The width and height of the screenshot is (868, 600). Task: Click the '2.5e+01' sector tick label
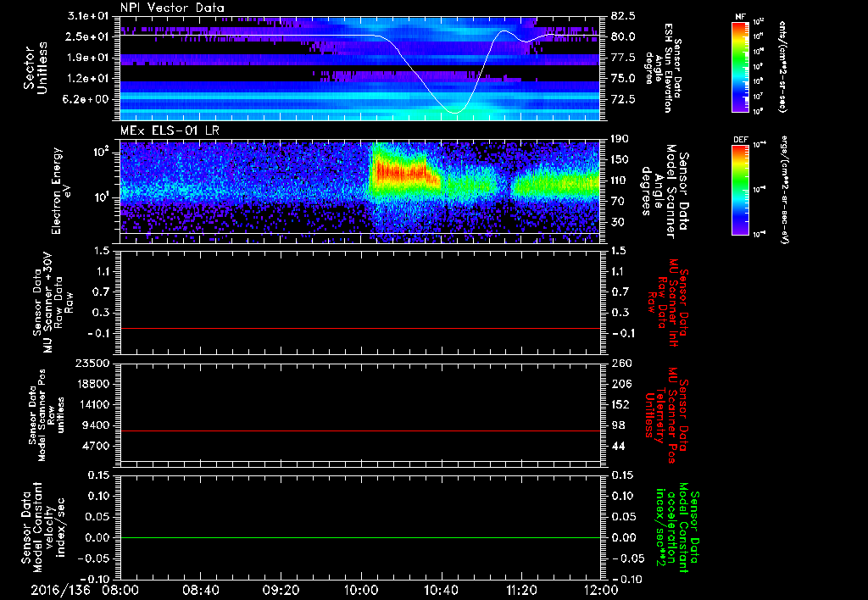click(x=88, y=36)
